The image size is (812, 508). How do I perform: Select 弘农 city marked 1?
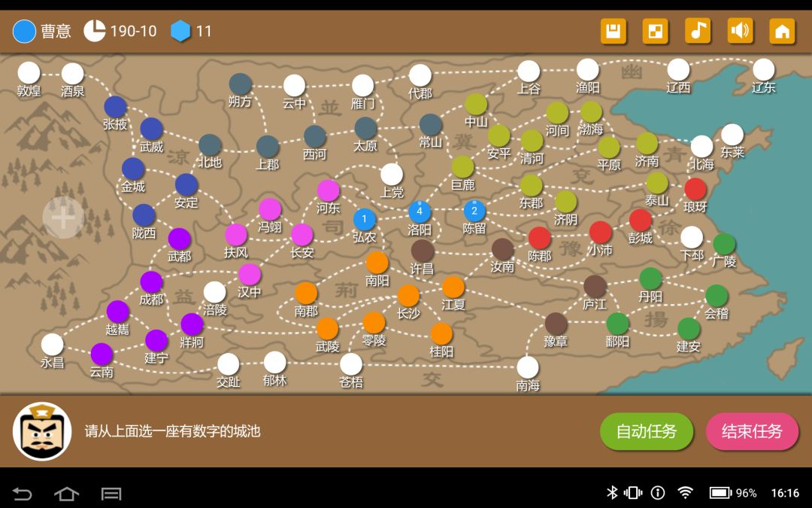point(365,219)
